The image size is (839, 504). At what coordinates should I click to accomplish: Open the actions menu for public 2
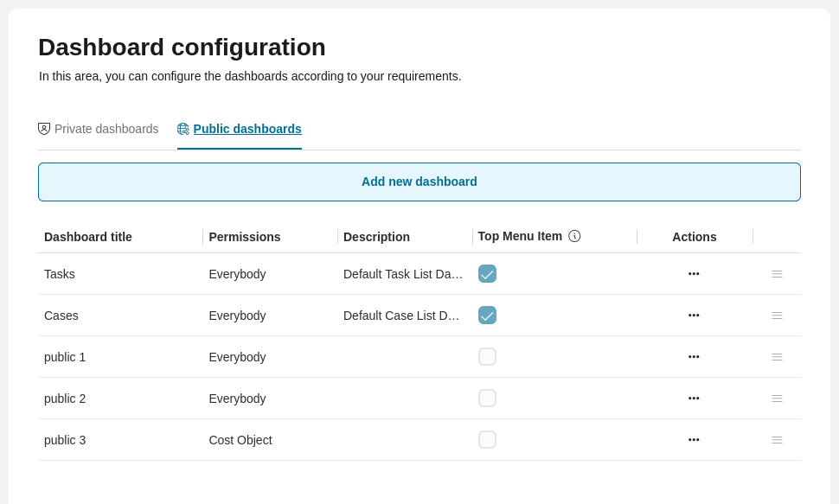point(694,399)
